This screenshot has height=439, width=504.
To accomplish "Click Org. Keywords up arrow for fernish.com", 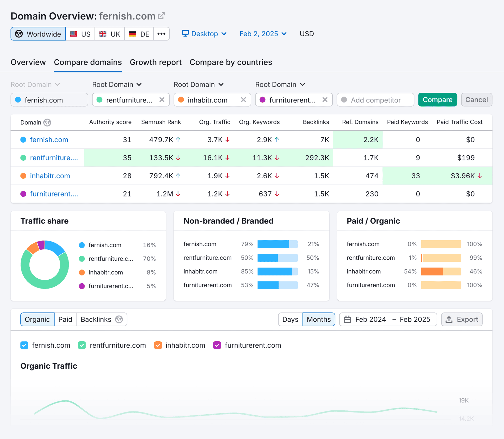I will coord(277,140).
